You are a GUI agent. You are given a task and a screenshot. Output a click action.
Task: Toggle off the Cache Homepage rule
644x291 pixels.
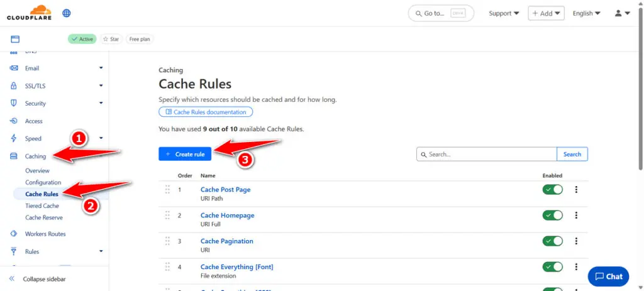click(x=552, y=216)
